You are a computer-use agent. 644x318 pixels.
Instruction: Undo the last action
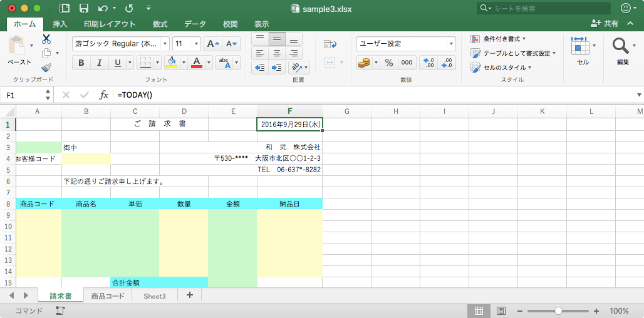click(x=103, y=8)
